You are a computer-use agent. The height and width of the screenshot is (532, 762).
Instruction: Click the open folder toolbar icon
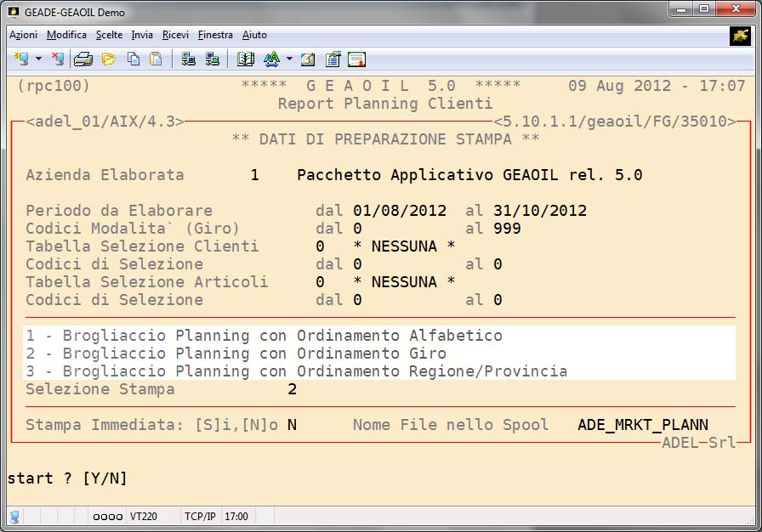coord(108,59)
